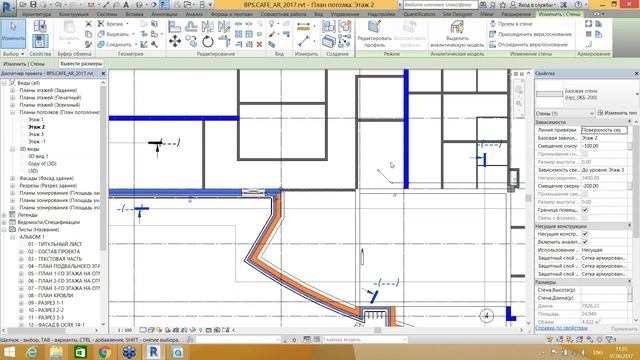Viewport: 640px width, 360px height.
Task: Click the Редактировать профиль icon
Action: click(374, 27)
